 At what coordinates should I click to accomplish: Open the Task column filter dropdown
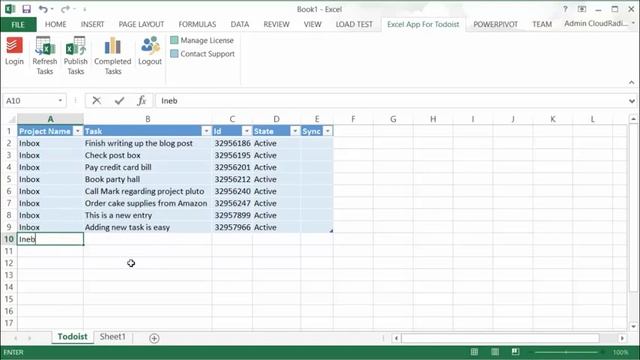click(x=206, y=131)
